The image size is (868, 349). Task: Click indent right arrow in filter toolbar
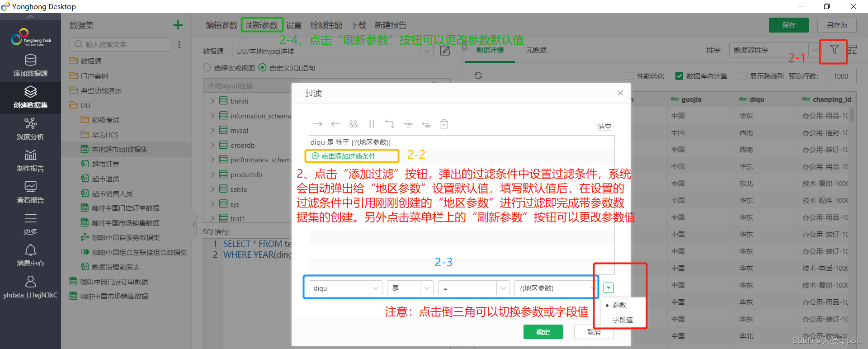[317, 124]
